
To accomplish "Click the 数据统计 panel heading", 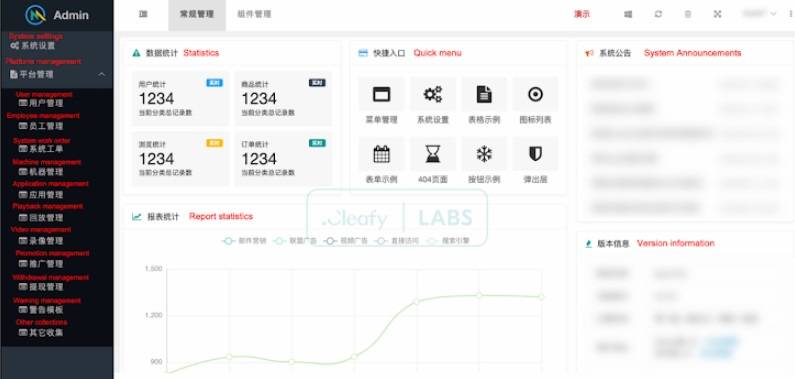I will pyautogui.click(x=162, y=53).
